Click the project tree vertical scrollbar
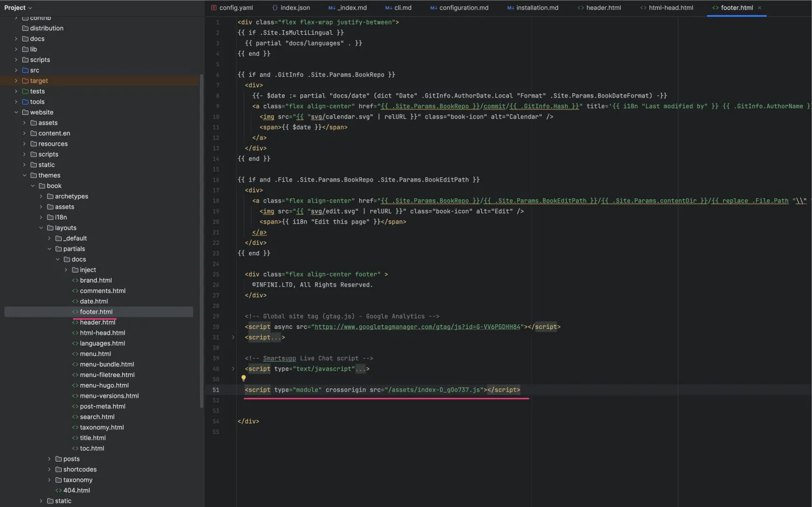The width and height of the screenshot is (812, 507). [x=202, y=241]
